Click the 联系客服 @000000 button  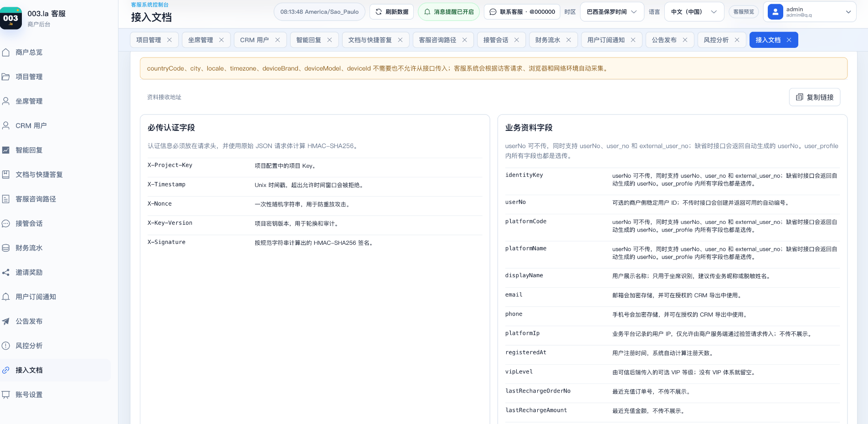(x=523, y=12)
